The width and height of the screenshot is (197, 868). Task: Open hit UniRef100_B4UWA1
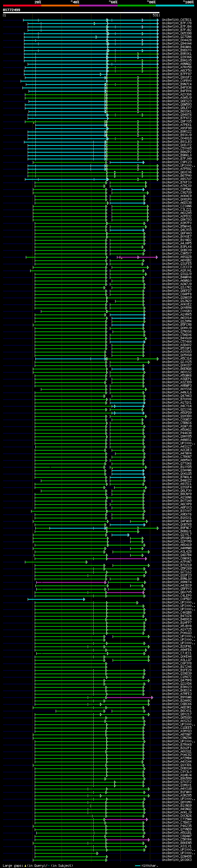[177, 47]
